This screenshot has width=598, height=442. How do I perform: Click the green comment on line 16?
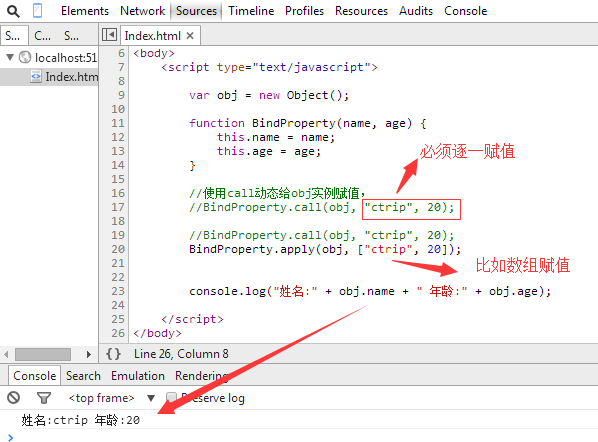pyautogui.click(x=277, y=193)
